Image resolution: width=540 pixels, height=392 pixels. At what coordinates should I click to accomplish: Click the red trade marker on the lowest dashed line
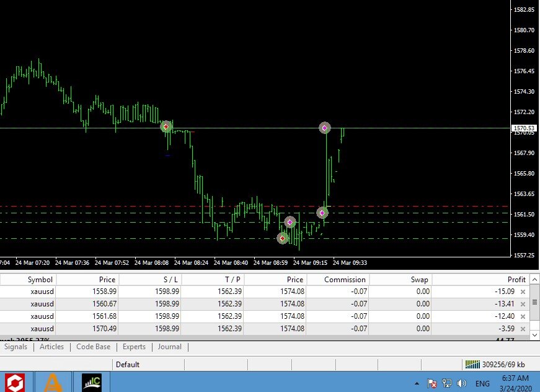pos(282,238)
